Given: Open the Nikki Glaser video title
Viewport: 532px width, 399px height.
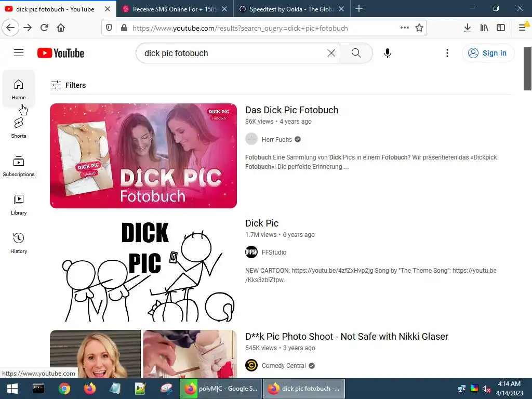Looking at the screenshot, I should click(x=347, y=337).
